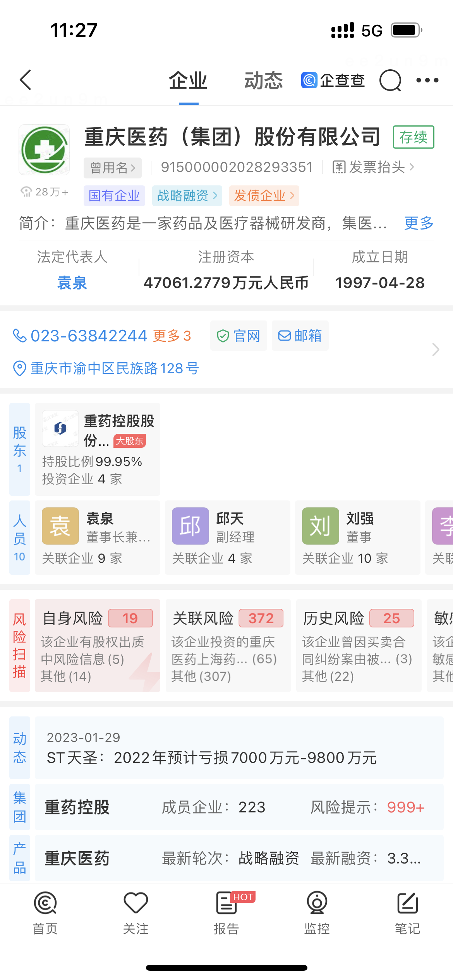The image size is (453, 980).
Task: Open the 产品 side label
Action: [20, 858]
